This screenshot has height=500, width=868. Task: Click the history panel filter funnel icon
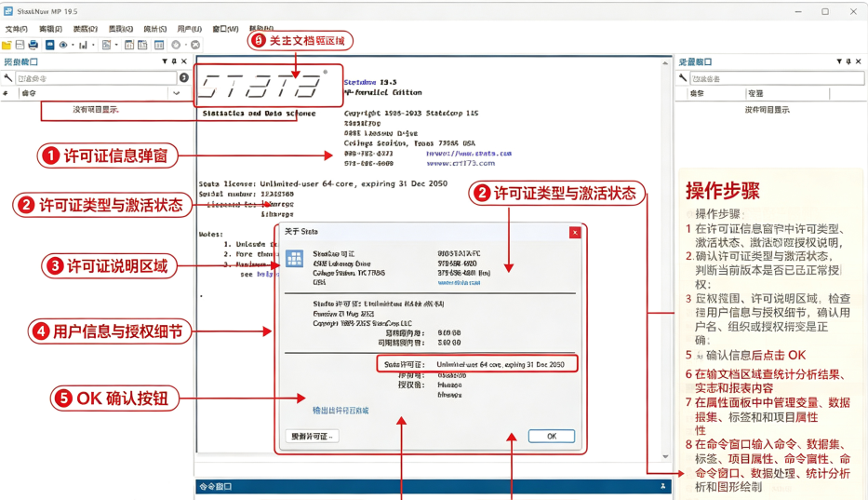(x=165, y=61)
